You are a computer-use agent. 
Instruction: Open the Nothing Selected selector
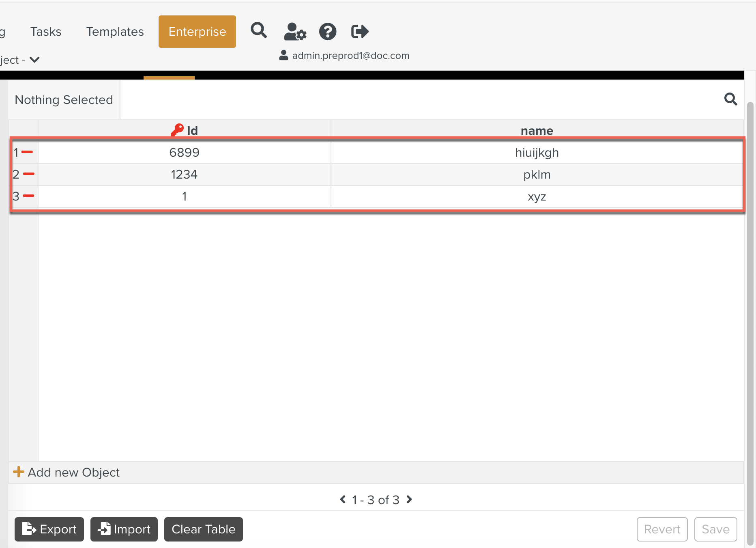64,100
